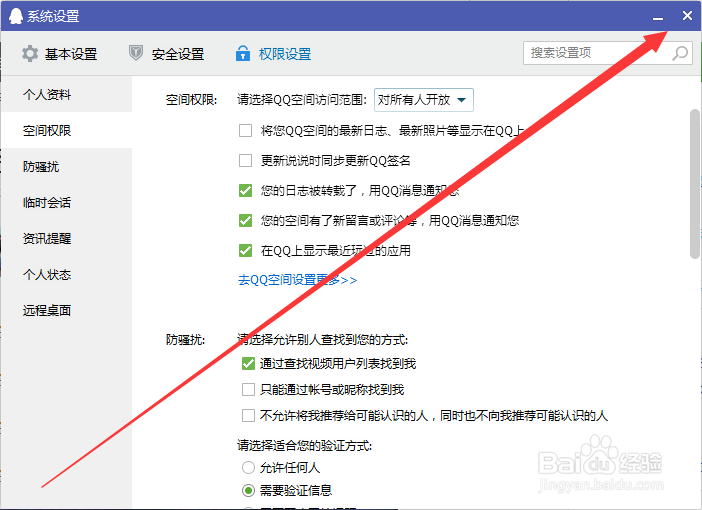Select the 权限设置 tab
The width and height of the screenshot is (702, 510).
pyautogui.click(x=274, y=54)
